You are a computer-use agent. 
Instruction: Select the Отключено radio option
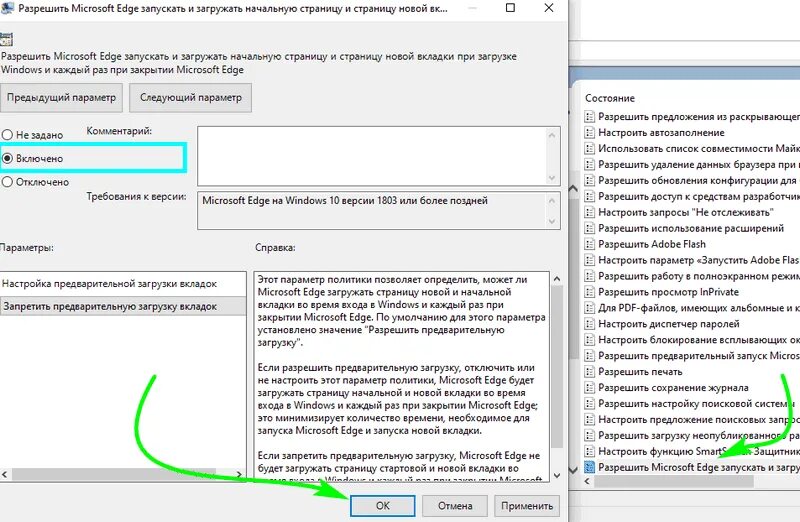pos(35,182)
